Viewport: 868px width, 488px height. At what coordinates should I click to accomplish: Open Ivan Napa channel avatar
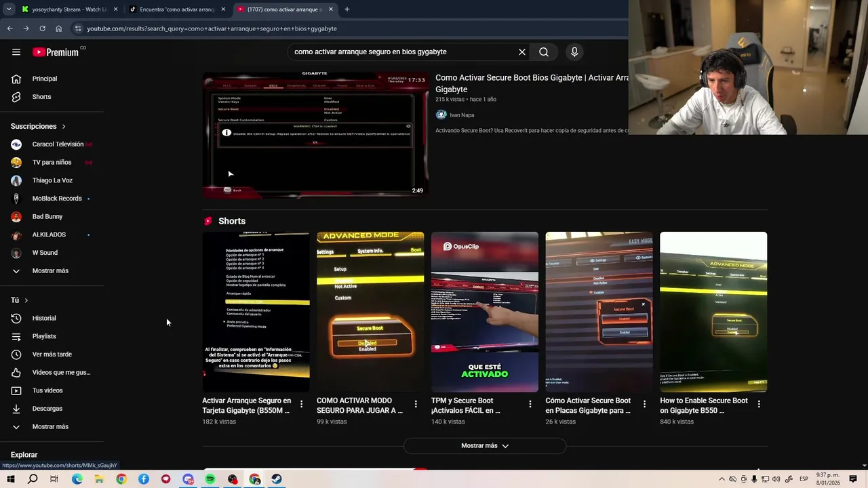(441, 115)
